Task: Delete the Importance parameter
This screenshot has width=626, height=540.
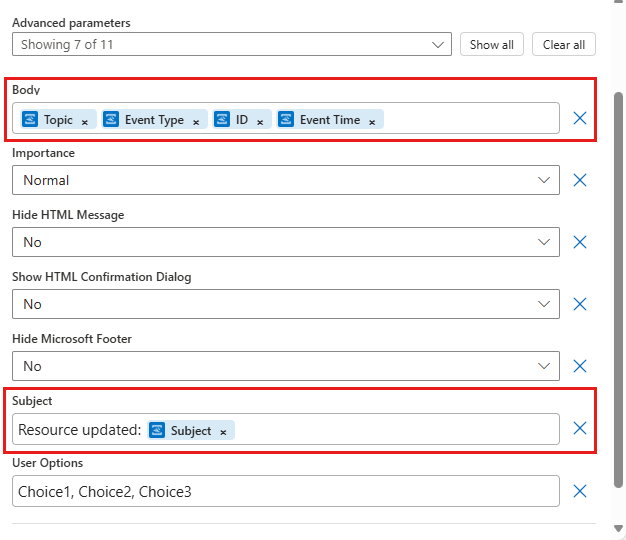Action: (580, 180)
